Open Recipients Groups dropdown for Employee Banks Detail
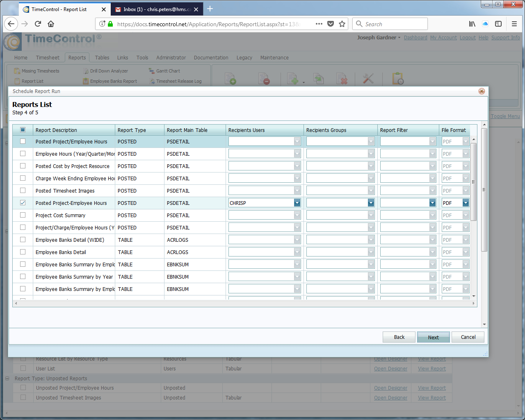This screenshot has width=525, height=420. [x=371, y=252]
